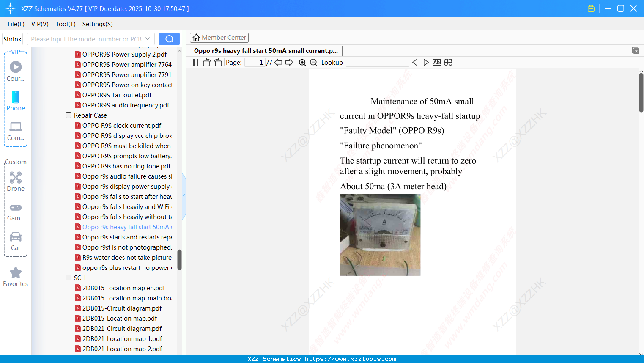Image resolution: width=644 pixels, height=363 pixels.
Task: Click the blue search button
Action: coord(169,39)
